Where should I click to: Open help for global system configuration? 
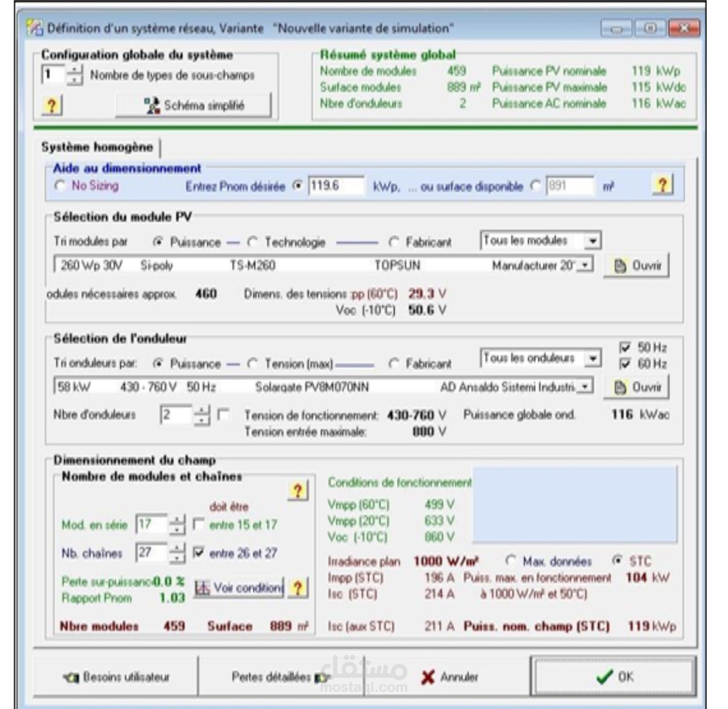[52, 106]
